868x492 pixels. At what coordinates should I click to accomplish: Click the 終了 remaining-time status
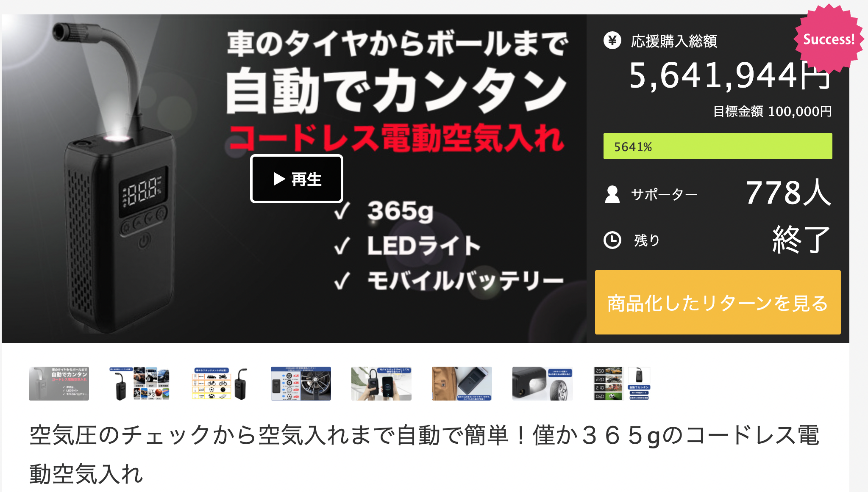coord(801,239)
